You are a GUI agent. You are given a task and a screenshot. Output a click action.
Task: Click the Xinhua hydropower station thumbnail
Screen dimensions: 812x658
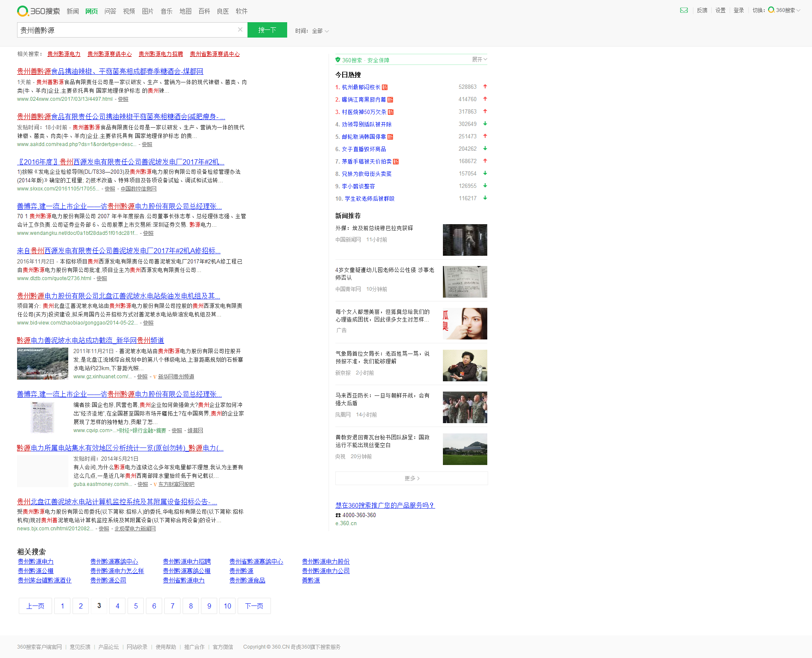(x=43, y=363)
